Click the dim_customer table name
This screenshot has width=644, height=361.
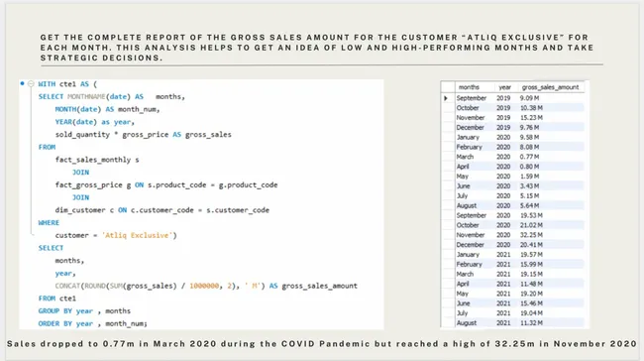tap(80, 210)
